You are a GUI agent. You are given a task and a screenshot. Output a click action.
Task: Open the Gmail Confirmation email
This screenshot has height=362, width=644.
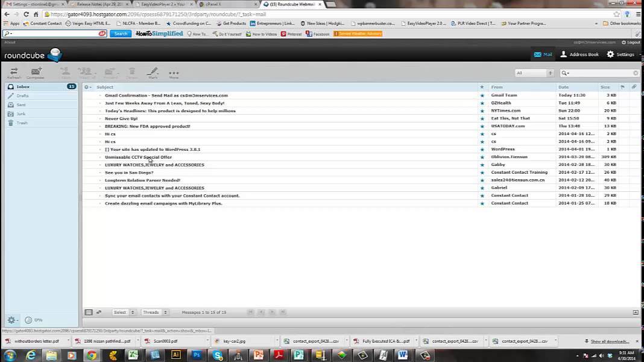[166, 95]
